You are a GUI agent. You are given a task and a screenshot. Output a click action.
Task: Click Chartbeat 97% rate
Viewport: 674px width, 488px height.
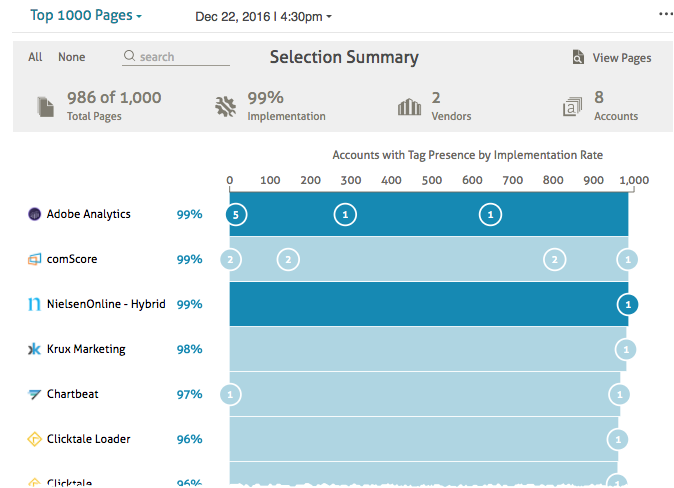click(190, 394)
